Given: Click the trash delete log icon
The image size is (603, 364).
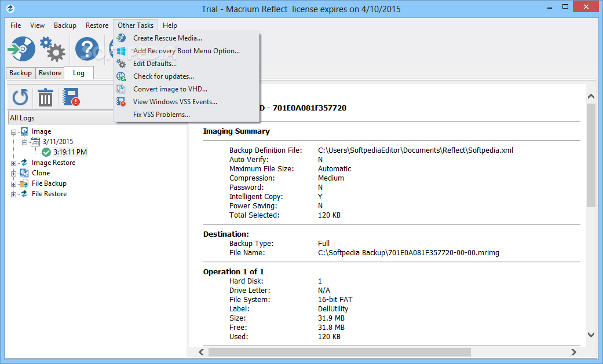Looking at the screenshot, I should tap(45, 97).
